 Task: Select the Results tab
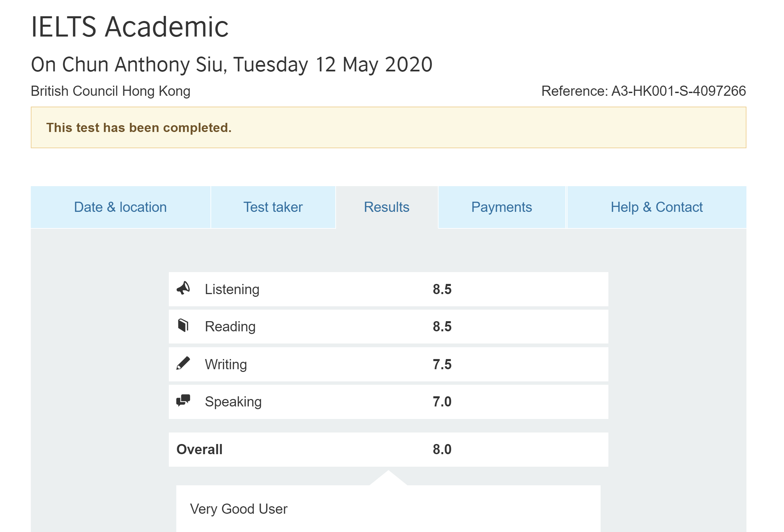[386, 207]
